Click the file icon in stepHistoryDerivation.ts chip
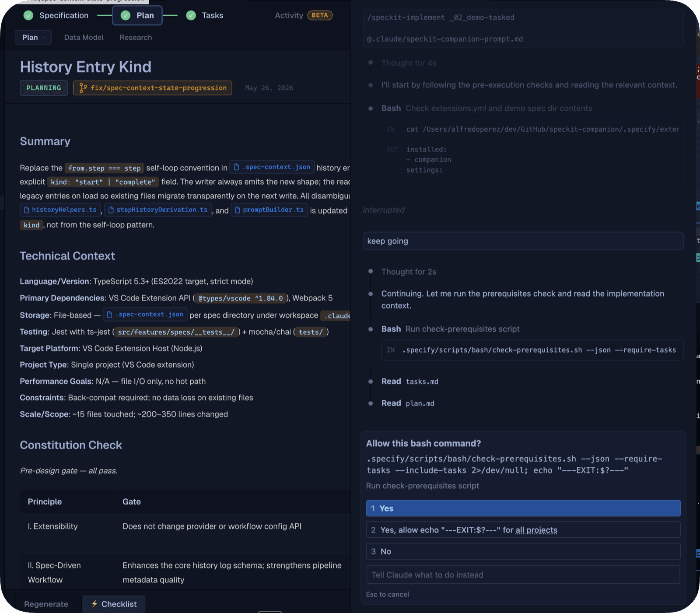The height and width of the screenshot is (613, 700). click(x=111, y=210)
